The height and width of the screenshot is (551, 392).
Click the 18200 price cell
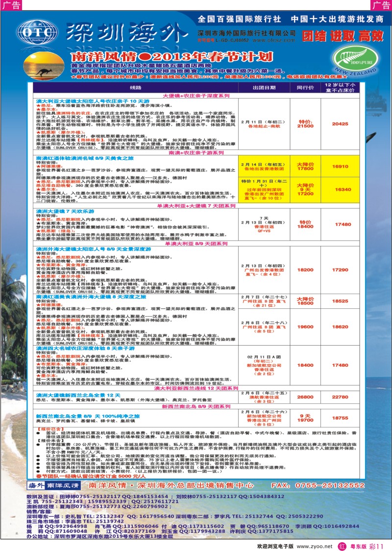click(x=305, y=270)
